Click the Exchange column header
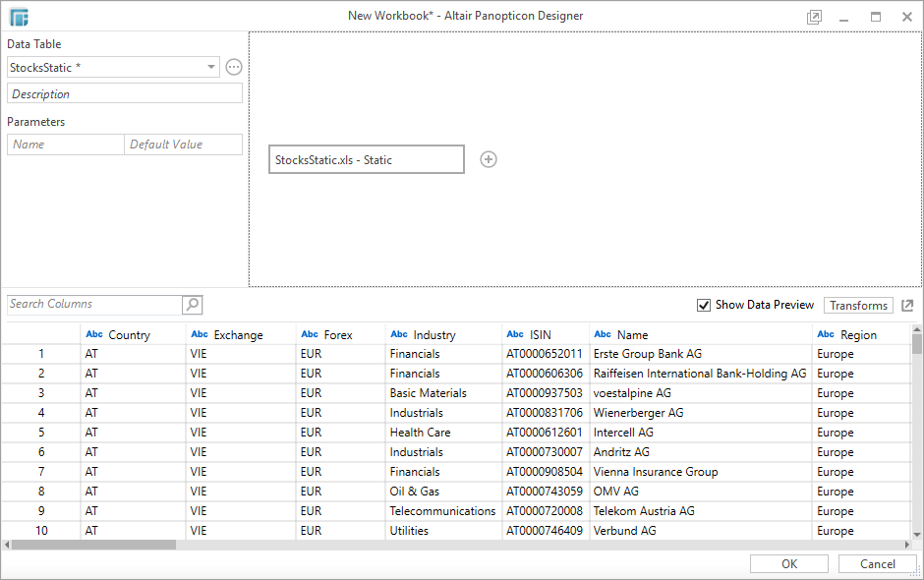Screen dimensions: 924x580 (238, 335)
